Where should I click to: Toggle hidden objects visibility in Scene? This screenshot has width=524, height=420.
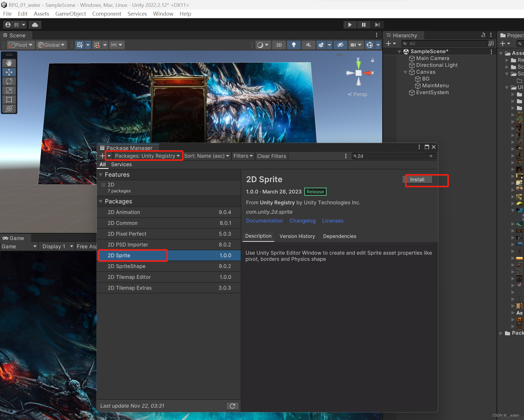pos(340,45)
